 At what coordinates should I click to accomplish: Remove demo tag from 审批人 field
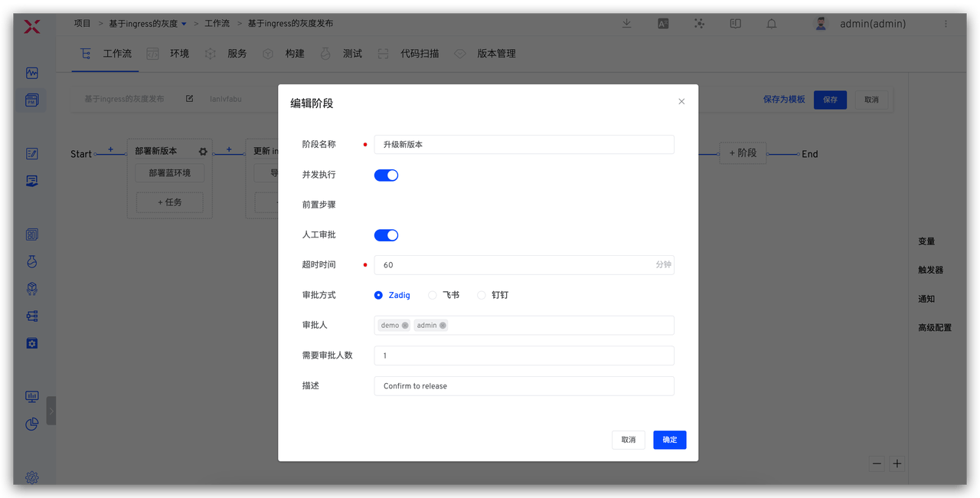(405, 326)
